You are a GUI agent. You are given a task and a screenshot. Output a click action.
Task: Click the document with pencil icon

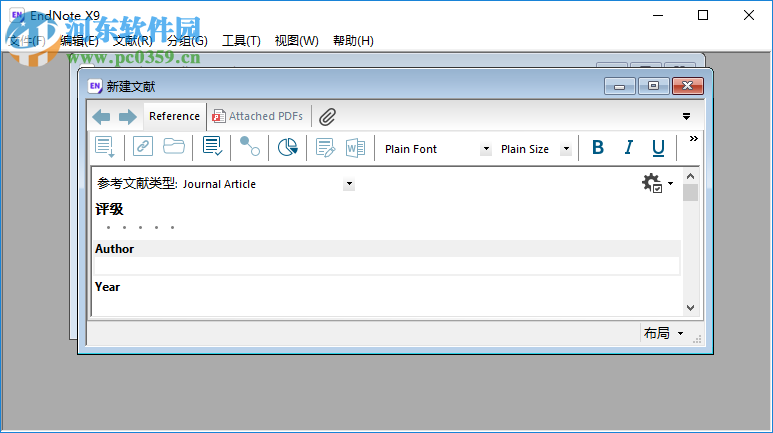tap(325, 147)
